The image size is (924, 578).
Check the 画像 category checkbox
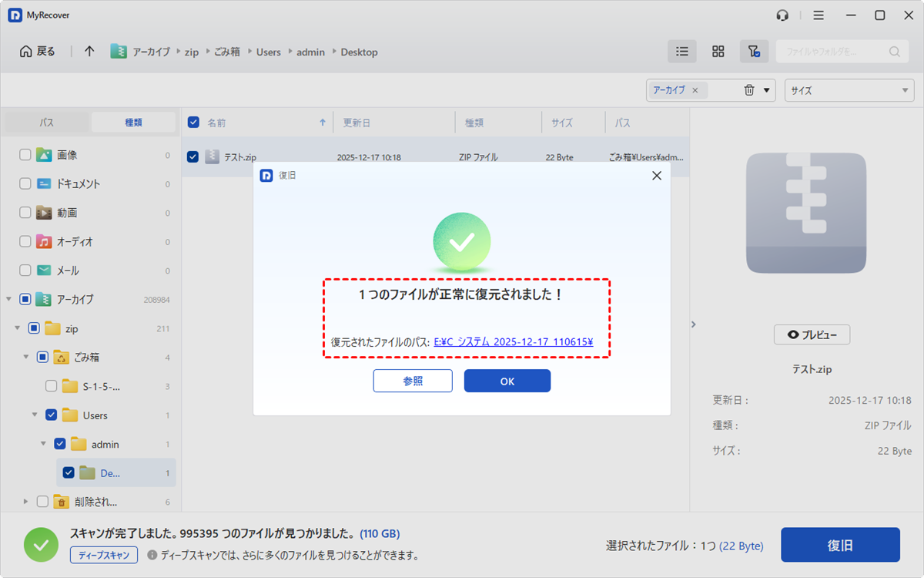[x=25, y=155]
